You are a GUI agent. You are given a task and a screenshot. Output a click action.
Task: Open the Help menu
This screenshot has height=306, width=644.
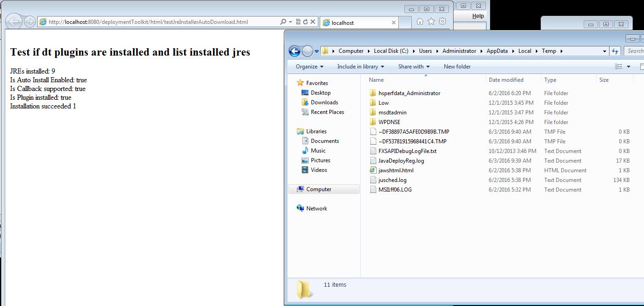pos(478,16)
